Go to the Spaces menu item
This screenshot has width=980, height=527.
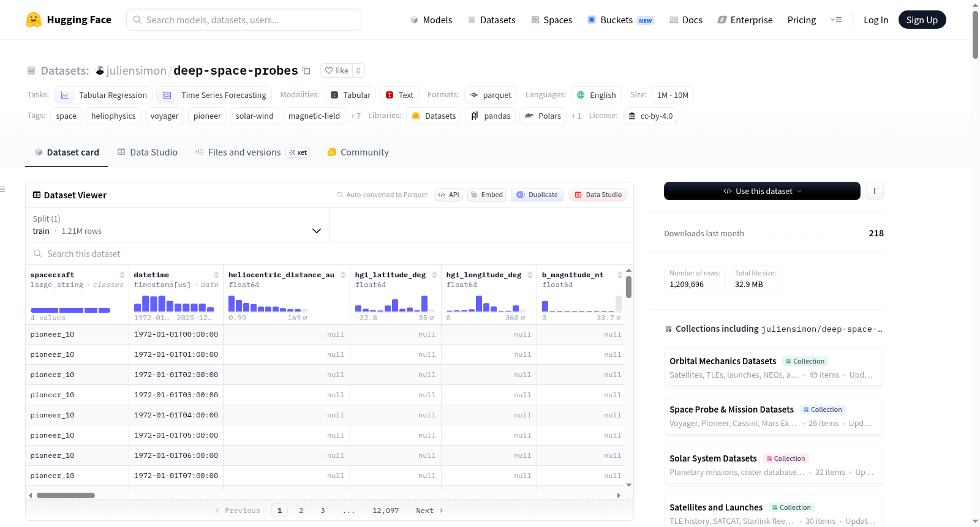point(551,20)
